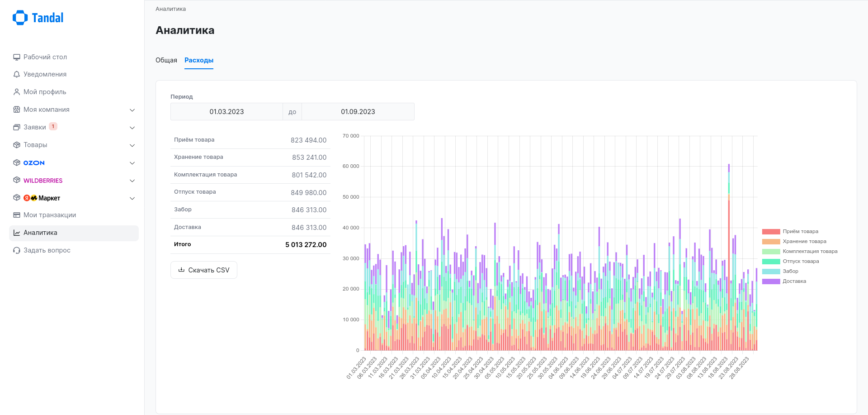Click the Отпуск товара value 849 980.00
The image size is (868, 415).
tap(308, 193)
